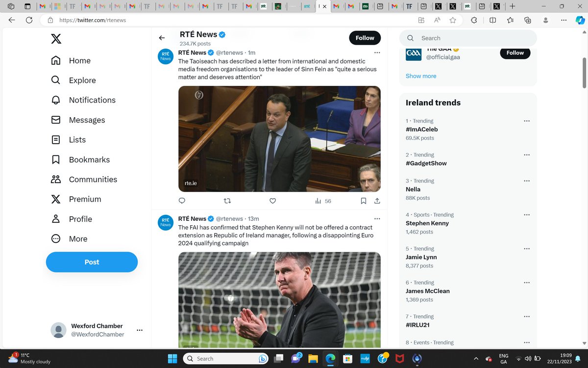Open Bookmarks from the sidebar

click(x=80, y=159)
